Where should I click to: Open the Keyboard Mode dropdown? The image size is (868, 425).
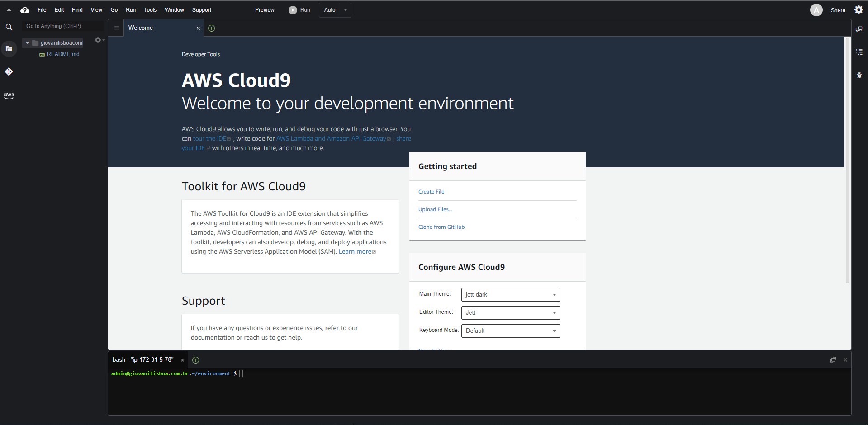coord(511,331)
